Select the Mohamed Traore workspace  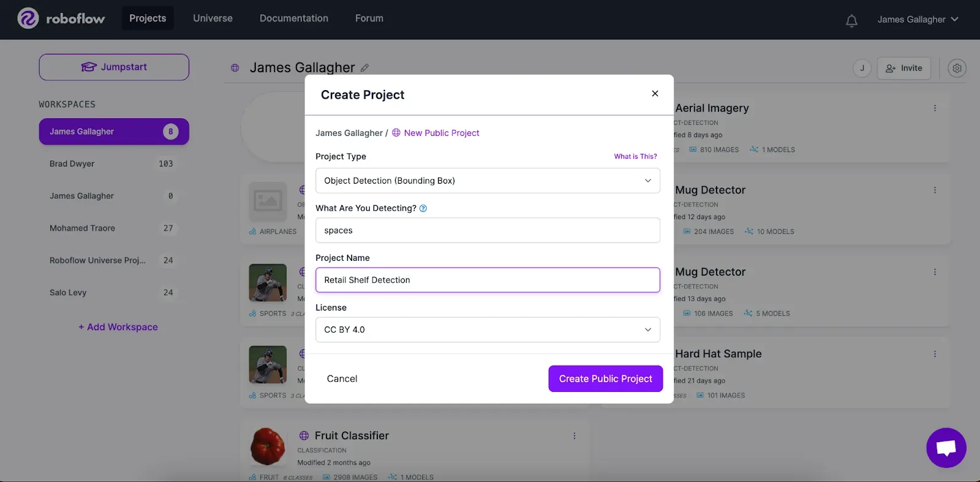(x=114, y=228)
